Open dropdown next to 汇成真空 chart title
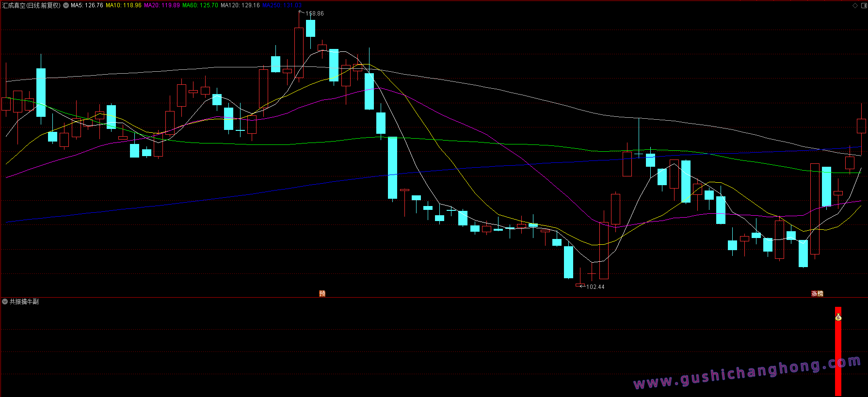This screenshot has width=868, height=397. (x=66, y=5)
